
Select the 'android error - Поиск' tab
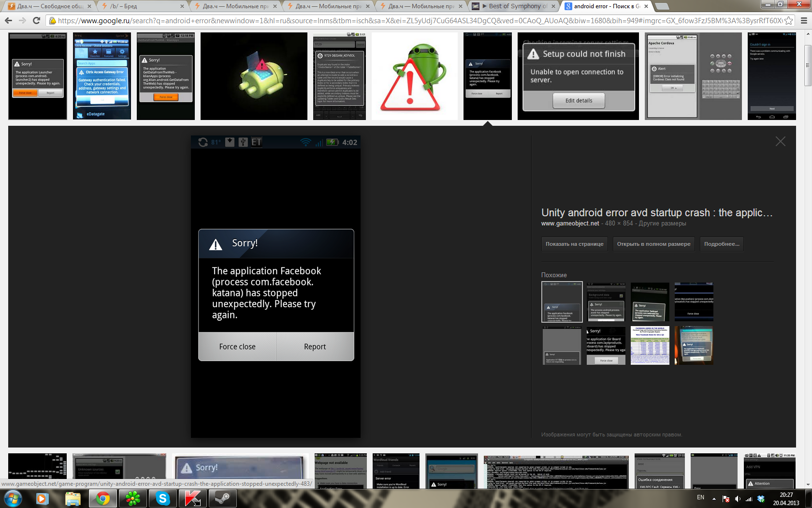point(607,6)
